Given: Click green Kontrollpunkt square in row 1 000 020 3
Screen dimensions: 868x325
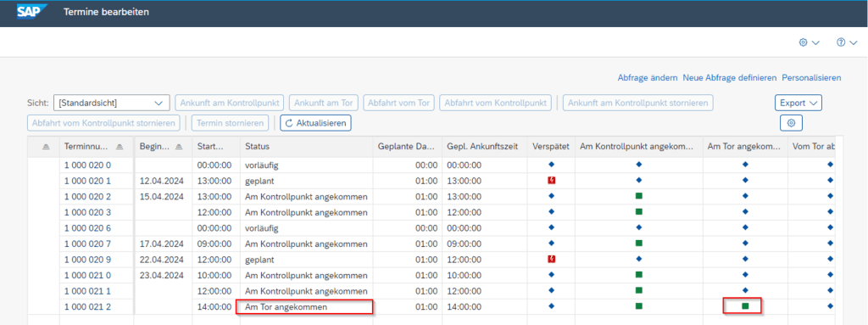Looking at the screenshot, I should (x=639, y=212).
